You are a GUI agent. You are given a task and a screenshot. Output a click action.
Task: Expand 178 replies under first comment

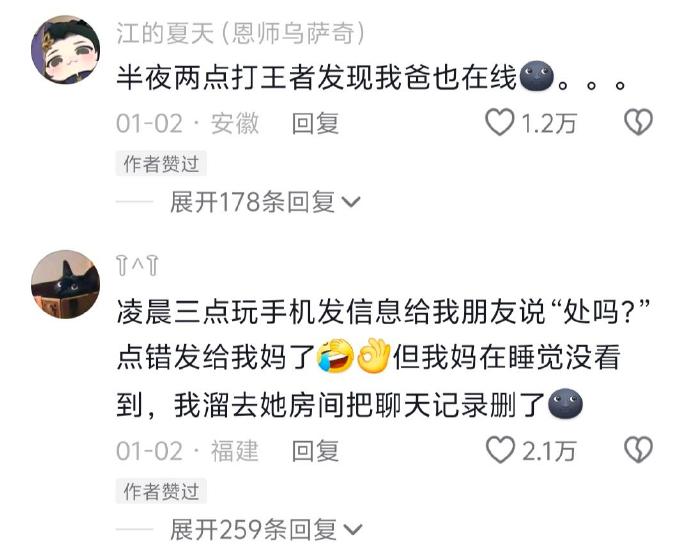click(252, 202)
